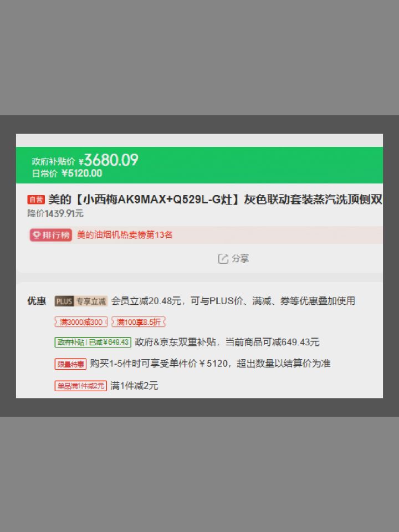The height and width of the screenshot is (532, 399).
Task: Click 政府&京东双重补贴 description text
Action: coord(227,342)
